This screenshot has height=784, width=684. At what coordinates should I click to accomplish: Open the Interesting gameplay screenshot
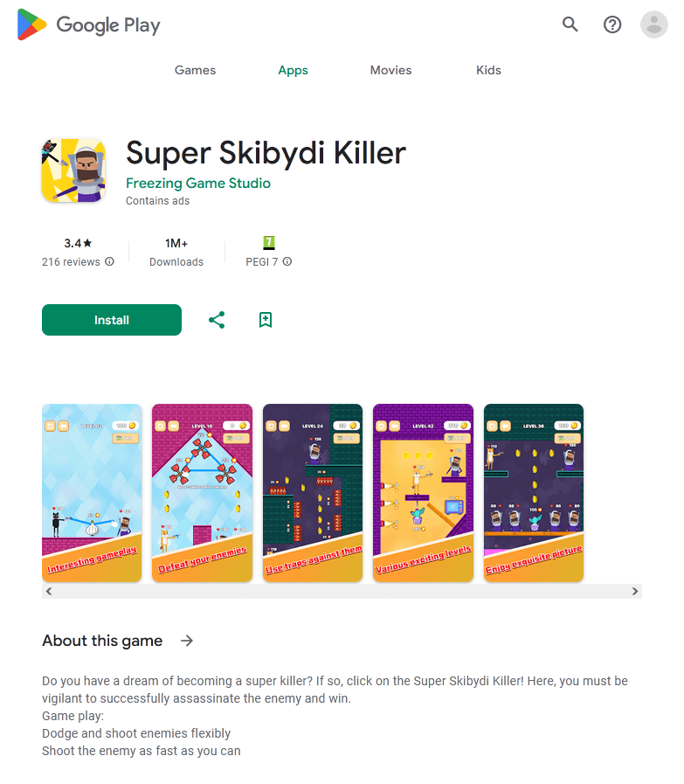pos(92,493)
